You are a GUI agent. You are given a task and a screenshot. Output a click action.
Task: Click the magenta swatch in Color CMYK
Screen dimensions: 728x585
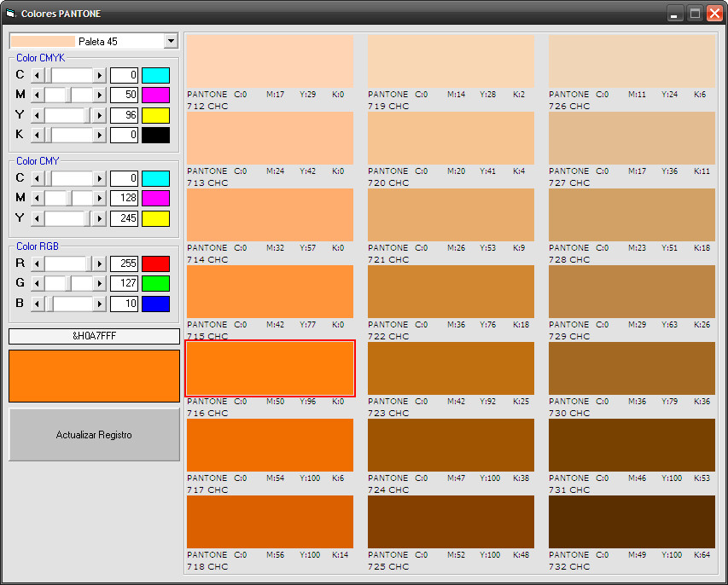(x=155, y=96)
